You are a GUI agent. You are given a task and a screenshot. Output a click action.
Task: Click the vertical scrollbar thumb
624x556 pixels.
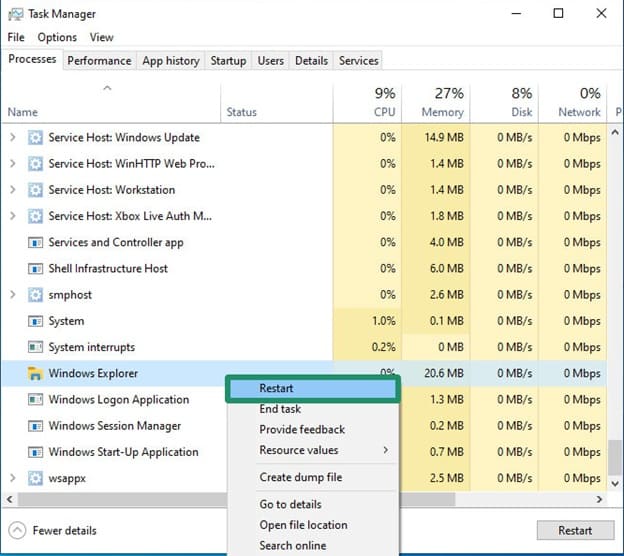tap(615, 457)
